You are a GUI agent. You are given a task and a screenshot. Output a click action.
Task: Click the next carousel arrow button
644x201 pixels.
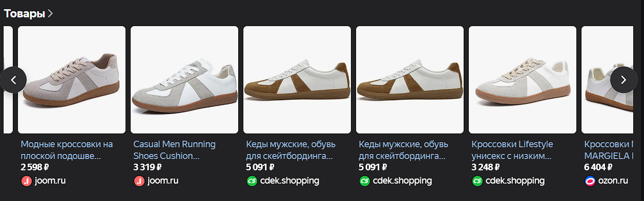click(x=624, y=80)
